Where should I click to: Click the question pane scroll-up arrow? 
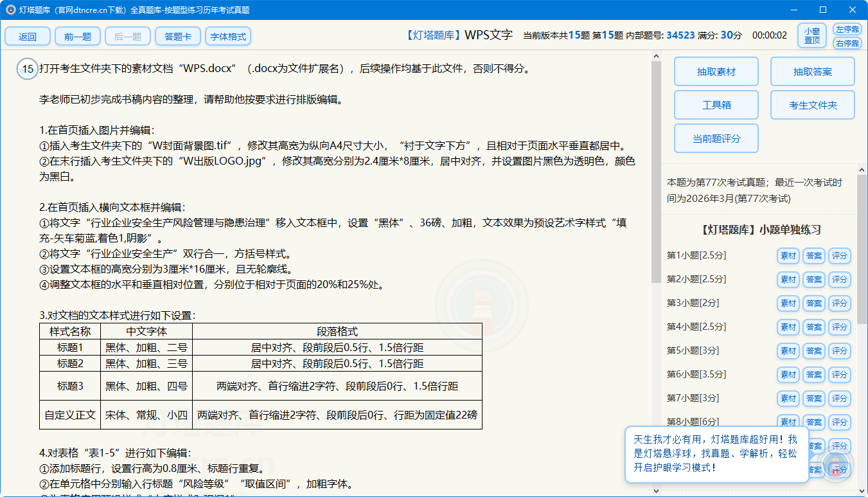(656, 56)
